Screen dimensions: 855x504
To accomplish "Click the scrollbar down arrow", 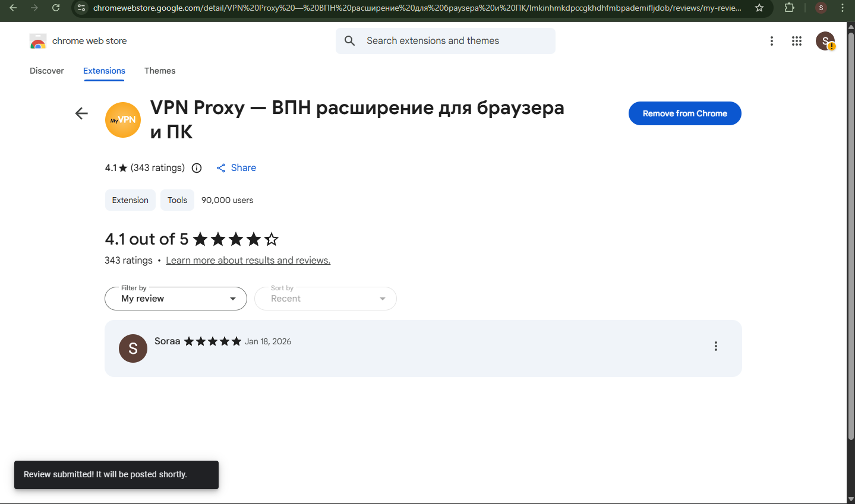I will click(851, 499).
